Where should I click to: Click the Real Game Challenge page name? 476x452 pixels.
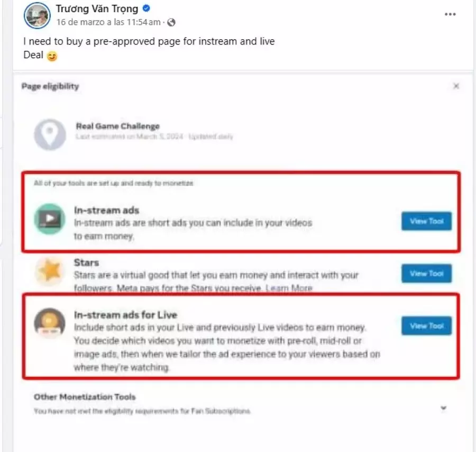coord(118,126)
